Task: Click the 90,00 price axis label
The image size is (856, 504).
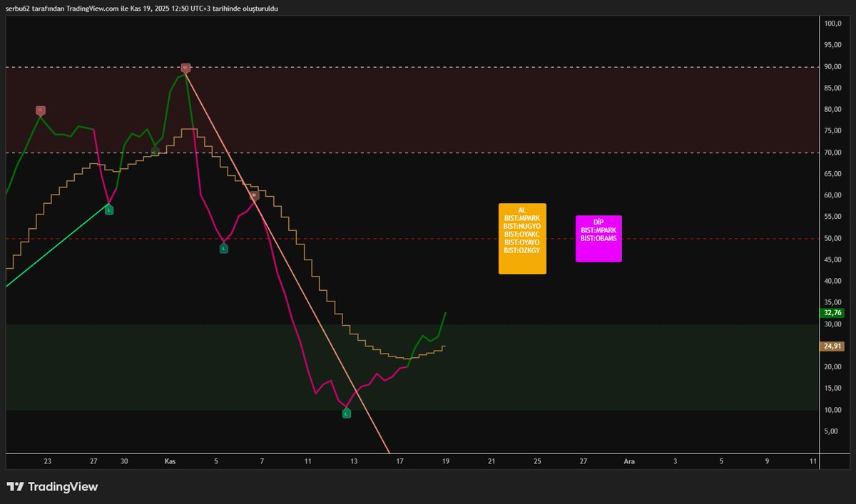Action: click(x=833, y=66)
